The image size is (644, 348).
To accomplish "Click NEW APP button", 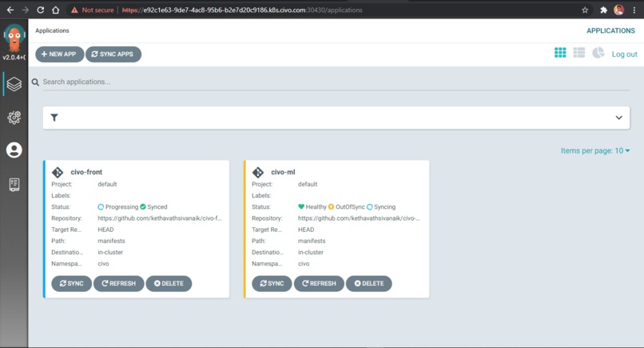I will (x=60, y=54).
